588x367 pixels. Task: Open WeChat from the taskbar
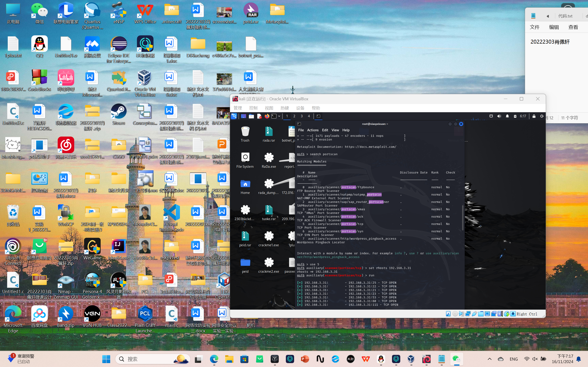coord(456,359)
